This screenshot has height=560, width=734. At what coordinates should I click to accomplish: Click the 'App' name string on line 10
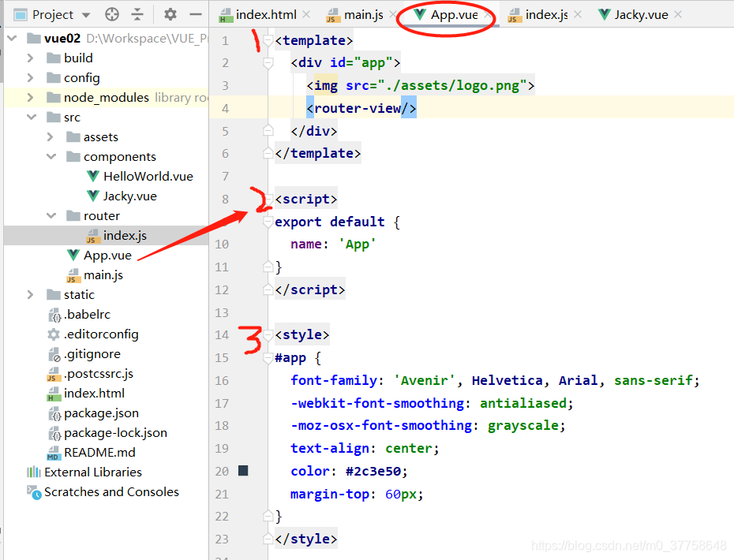point(358,245)
